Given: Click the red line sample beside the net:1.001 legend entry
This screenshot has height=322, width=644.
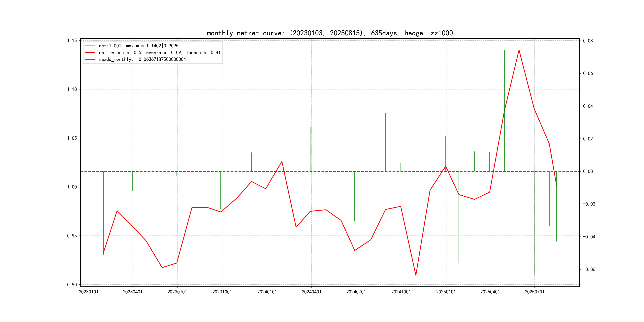Looking at the screenshot, I should coord(90,46).
